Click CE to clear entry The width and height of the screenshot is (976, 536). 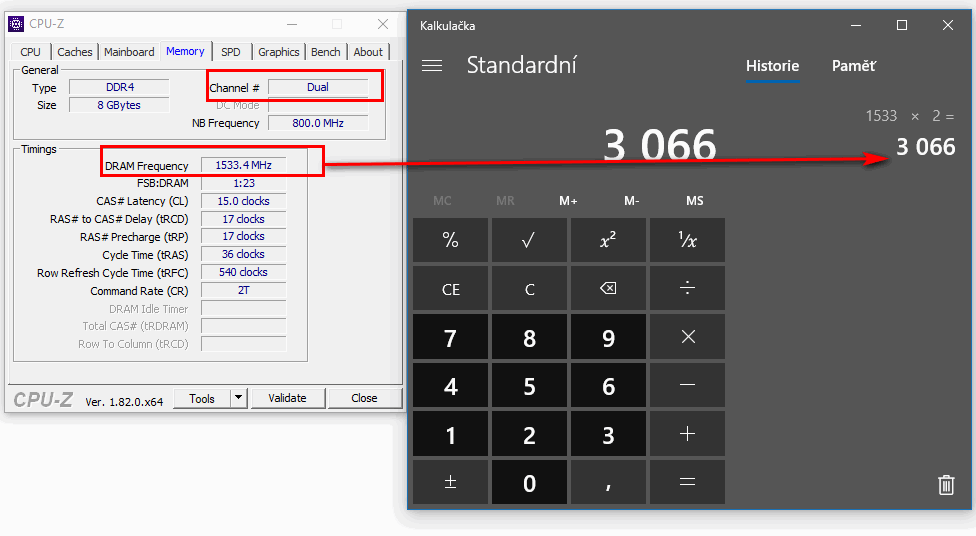(451, 288)
